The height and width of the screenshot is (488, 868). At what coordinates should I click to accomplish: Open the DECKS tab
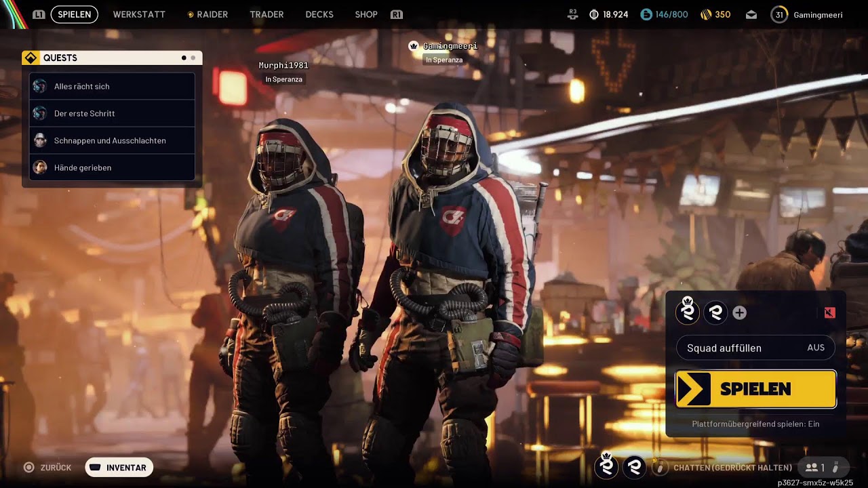pyautogui.click(x=319, y=14)
